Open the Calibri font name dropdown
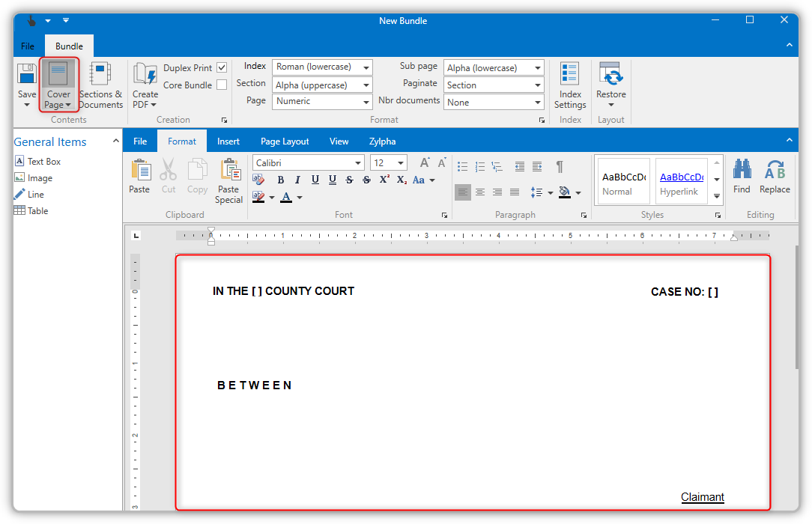 pyautogui.click(x=358, y=163)
